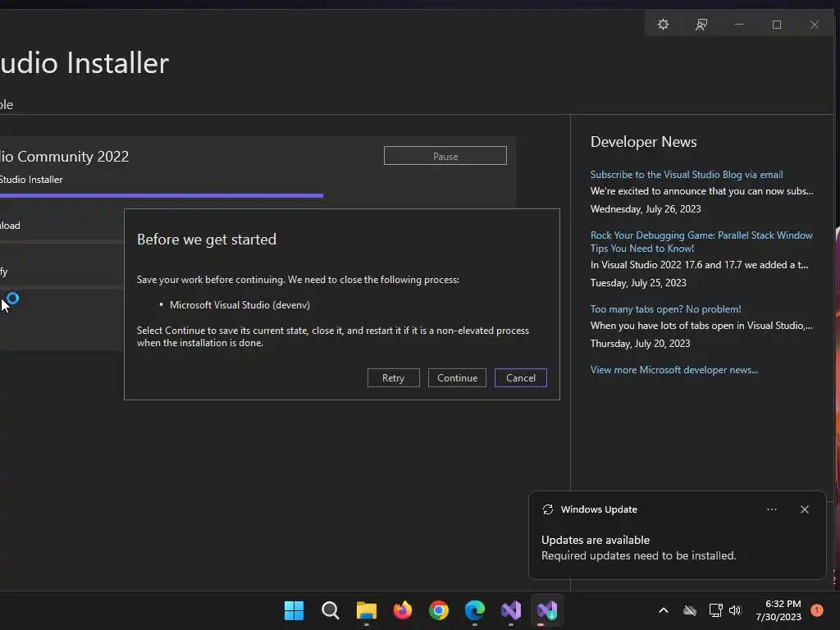Click the installation progress bar
The height and width of the screenshot is (630, 840).
[162, 195]
